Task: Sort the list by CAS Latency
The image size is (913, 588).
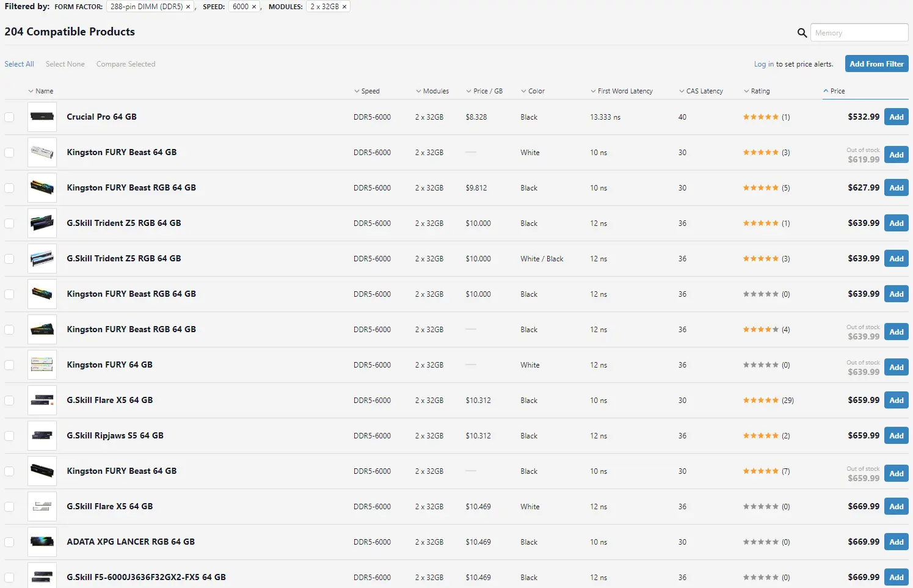Action: click(x=704, y=91)
